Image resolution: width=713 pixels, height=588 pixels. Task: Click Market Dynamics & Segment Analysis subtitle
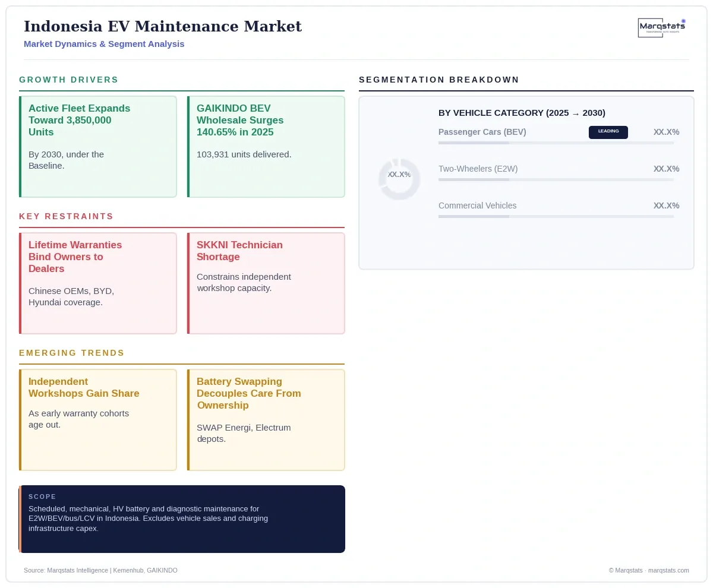[x=104, y=44]
